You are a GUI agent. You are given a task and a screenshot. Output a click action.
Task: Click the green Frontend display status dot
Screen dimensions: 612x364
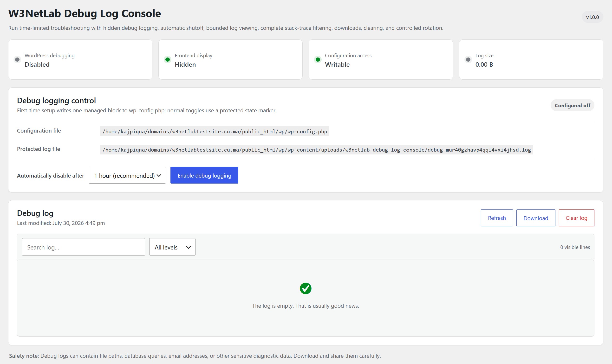[x=168, y=60]
